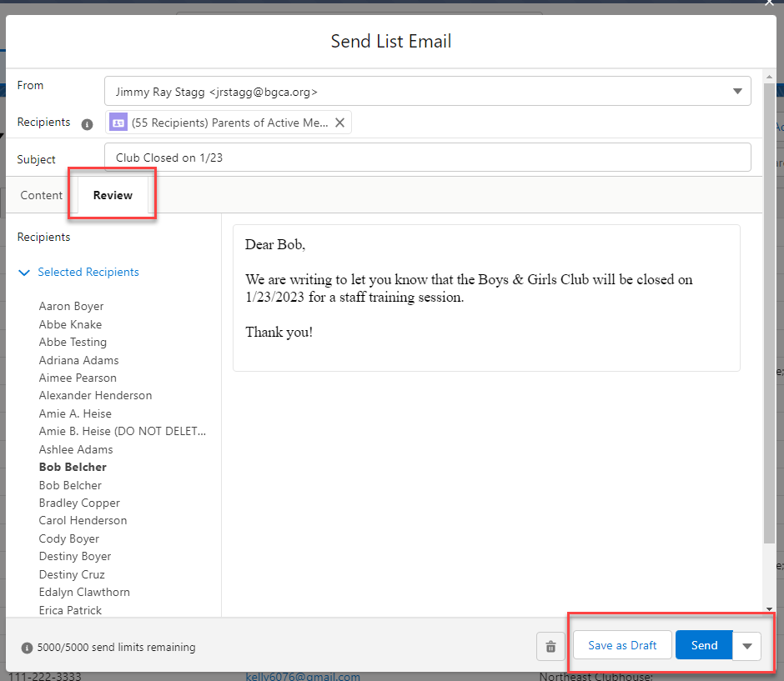
Task: Select the Review tab
Action: pos(112,195)
